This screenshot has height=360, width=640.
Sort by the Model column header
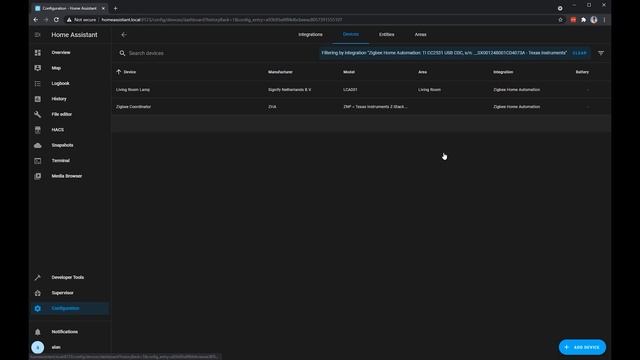coord(349,72)
